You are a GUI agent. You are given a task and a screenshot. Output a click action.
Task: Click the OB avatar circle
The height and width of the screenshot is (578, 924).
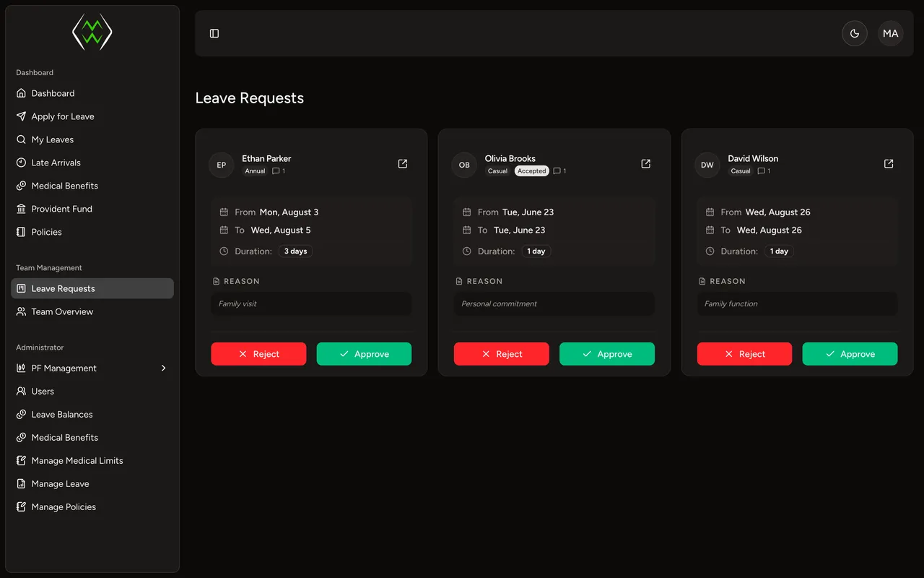464,165
